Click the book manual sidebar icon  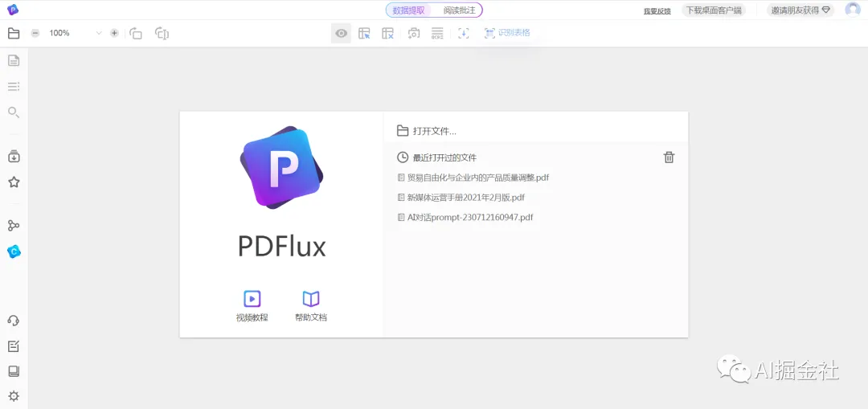tap(14, 370)
